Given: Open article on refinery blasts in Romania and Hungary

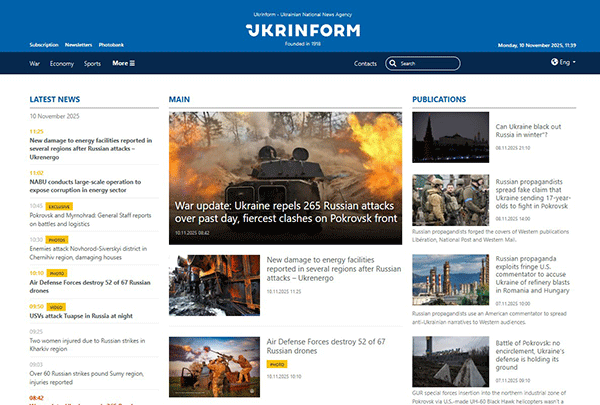Looking at the screenshot, I should click(x=533, y=274).
